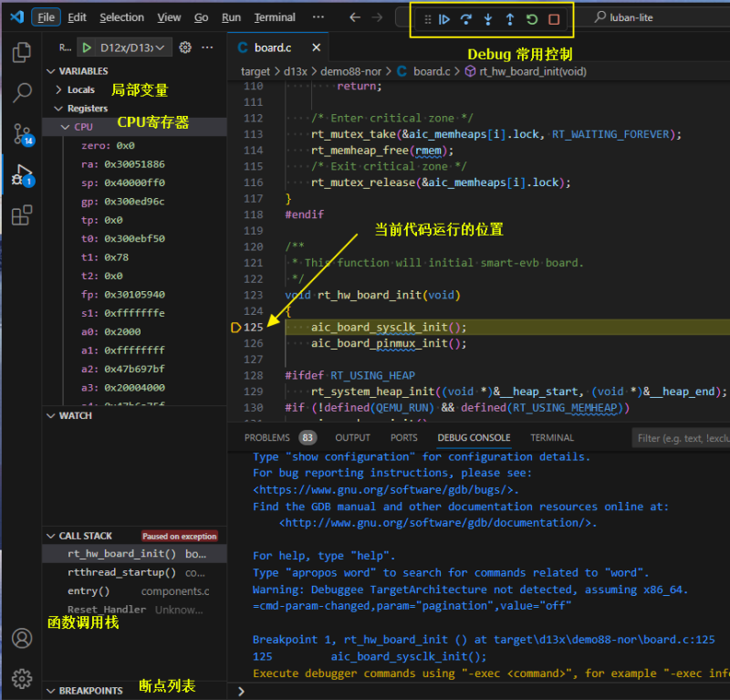
Task: Click the VS Code logo icon
Action: pyautogui.click(x=16, y=17)
